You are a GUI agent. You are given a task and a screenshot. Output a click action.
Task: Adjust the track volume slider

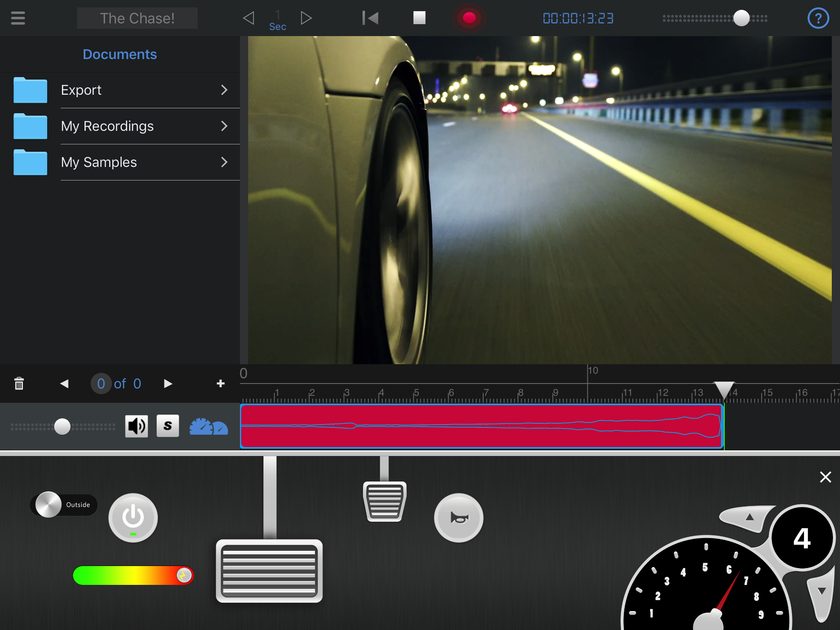(62, 427)
